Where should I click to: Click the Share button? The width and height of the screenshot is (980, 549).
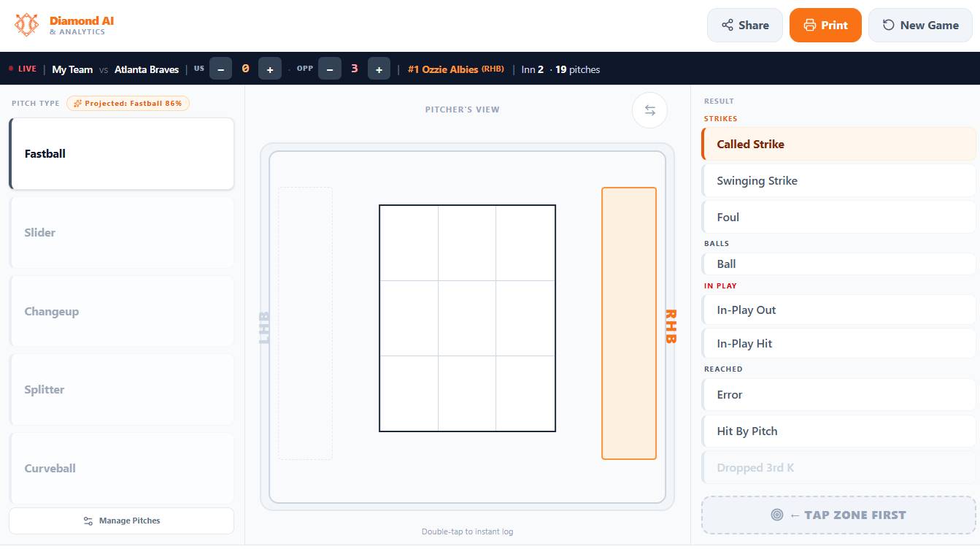pyautogui.click(x=745, y=25)
